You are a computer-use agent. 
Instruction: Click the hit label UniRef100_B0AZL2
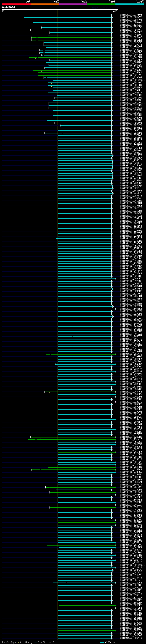point(131,309)
